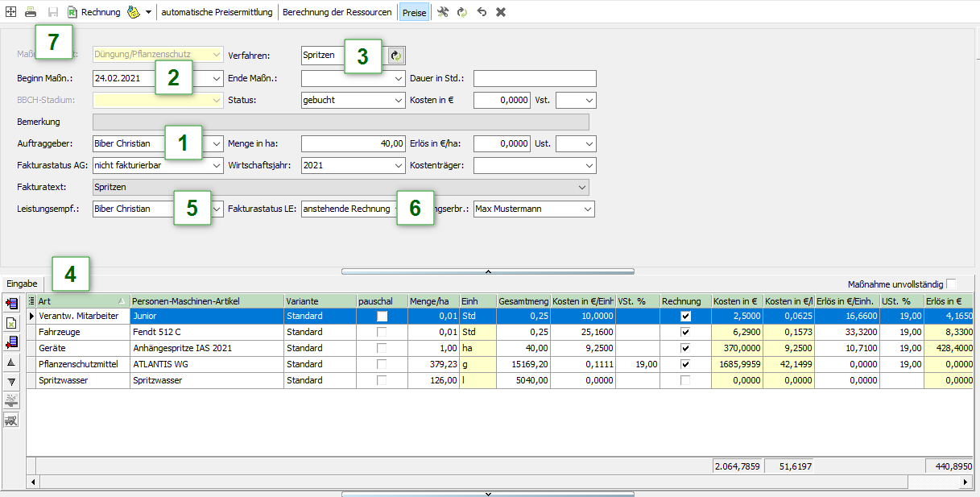Click the green X delete row icon
Screen dimensions: 980x497
[x=12, y=323]
